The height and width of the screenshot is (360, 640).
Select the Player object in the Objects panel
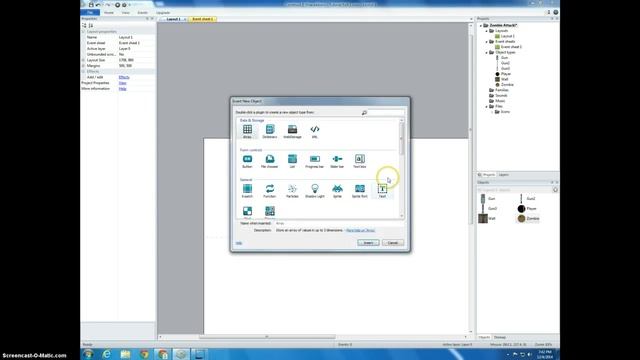(x=527, y=209)
